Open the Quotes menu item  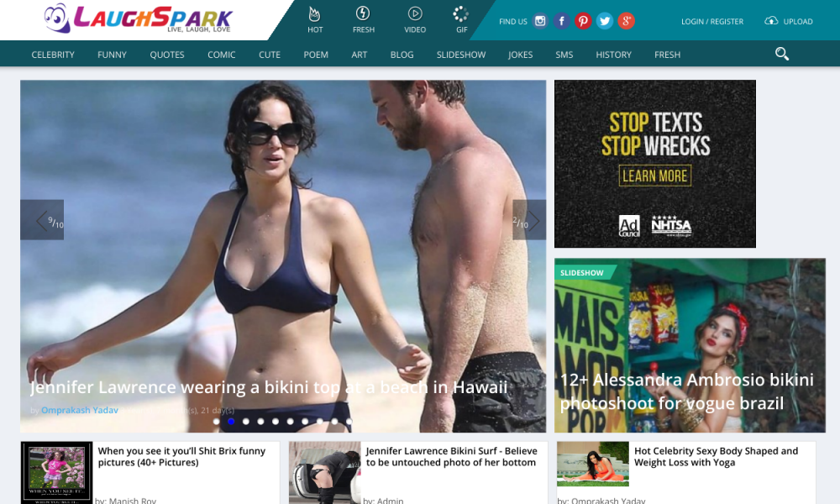167,55
